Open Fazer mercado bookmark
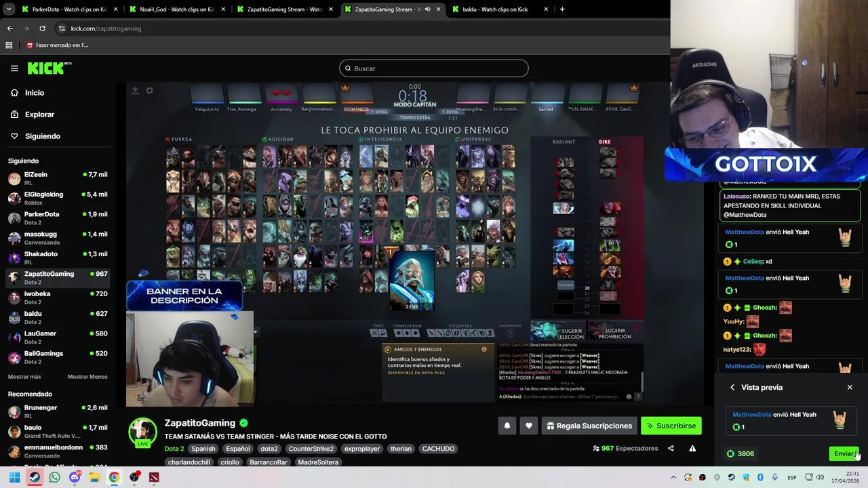The image size is (868, 488). 58,45
